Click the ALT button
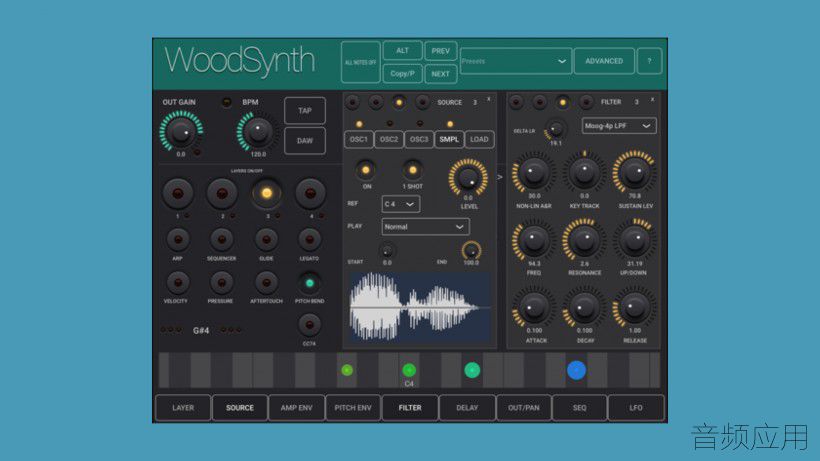This screenshot has width=820, height=461. (402, 51)
